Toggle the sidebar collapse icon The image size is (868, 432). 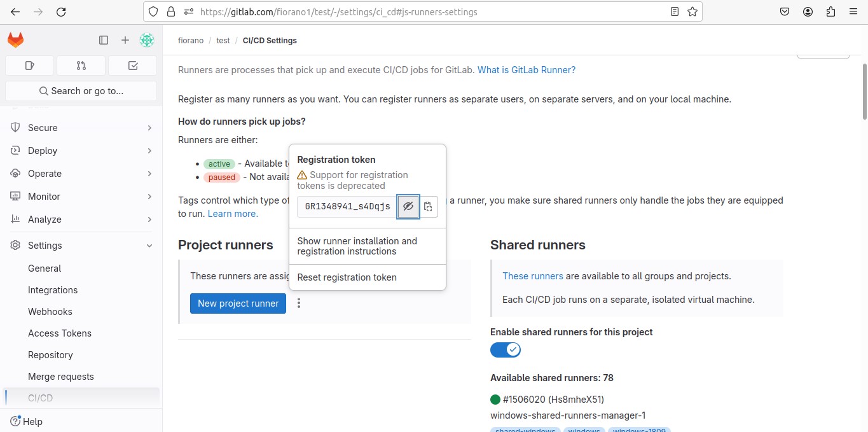[x=104, y=40]
